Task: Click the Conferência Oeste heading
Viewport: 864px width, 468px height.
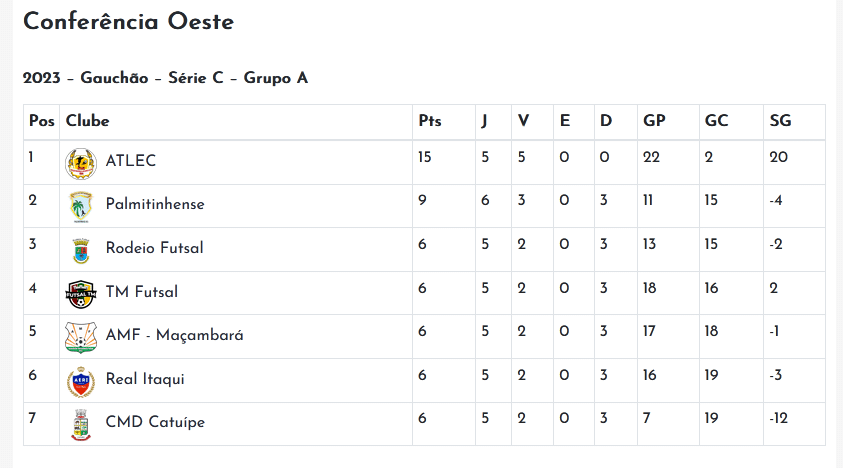Action: (128, 21)
